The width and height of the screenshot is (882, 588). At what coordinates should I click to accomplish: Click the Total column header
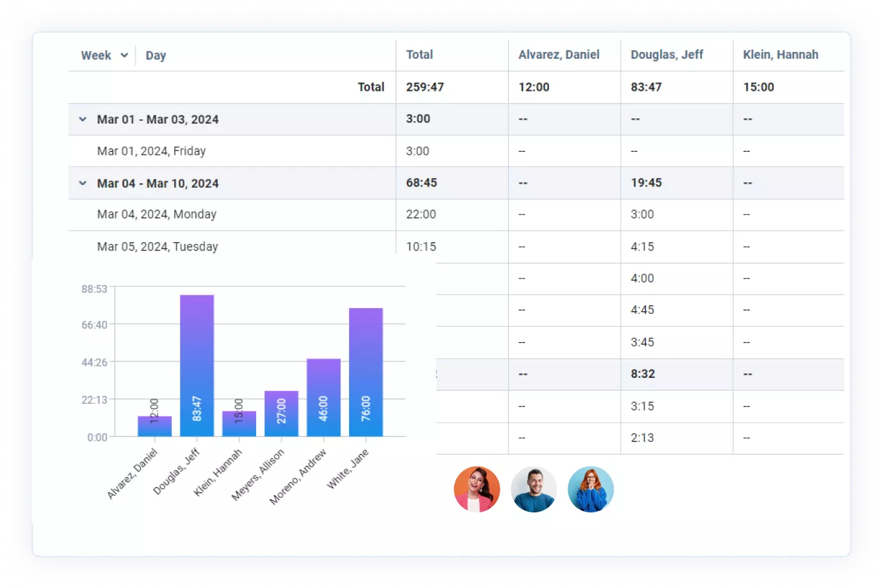[x=419, y=54]
